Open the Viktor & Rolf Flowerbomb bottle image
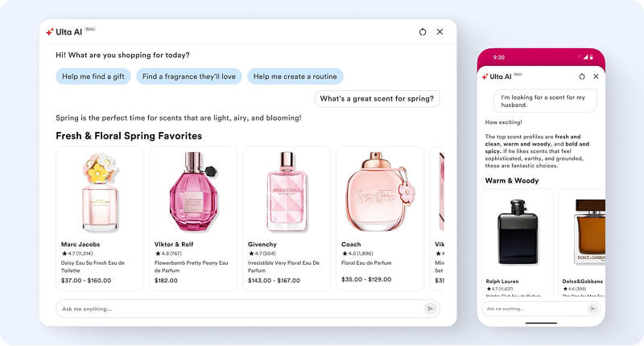The height and width of the screenshot is (346, 644). (x=193, y=192)
